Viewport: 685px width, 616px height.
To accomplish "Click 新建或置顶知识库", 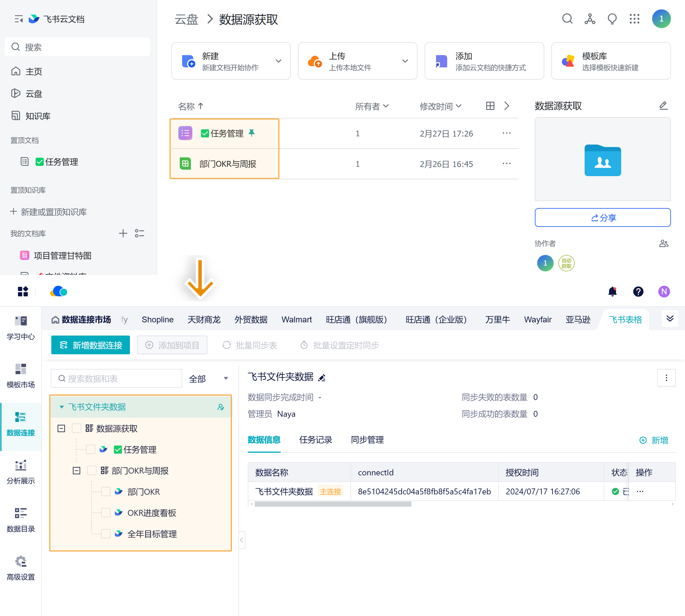I will click(x=48, y=212).
